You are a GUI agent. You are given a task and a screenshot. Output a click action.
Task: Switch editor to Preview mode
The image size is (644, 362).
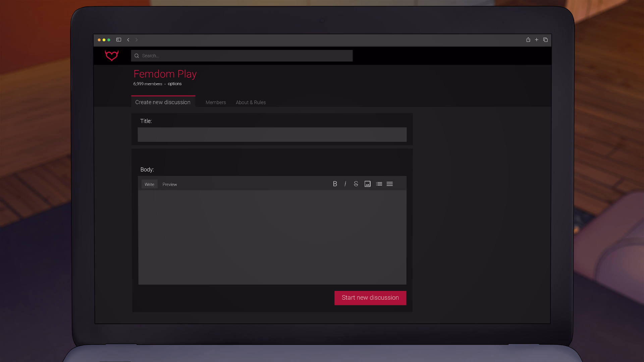pos(169,184)
